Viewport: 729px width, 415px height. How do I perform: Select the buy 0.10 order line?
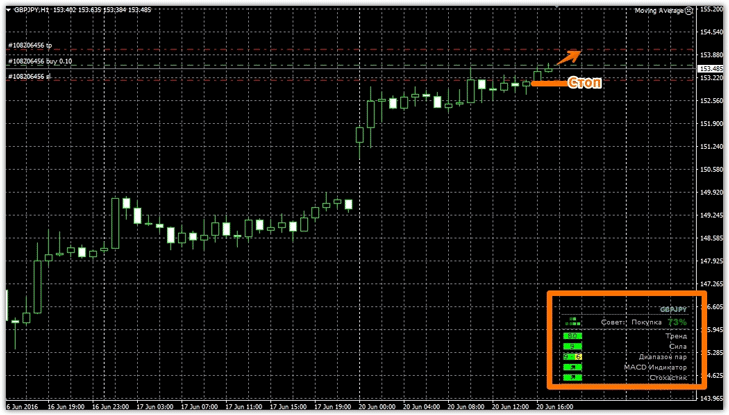pyautogui.click(x=37, y=62)
